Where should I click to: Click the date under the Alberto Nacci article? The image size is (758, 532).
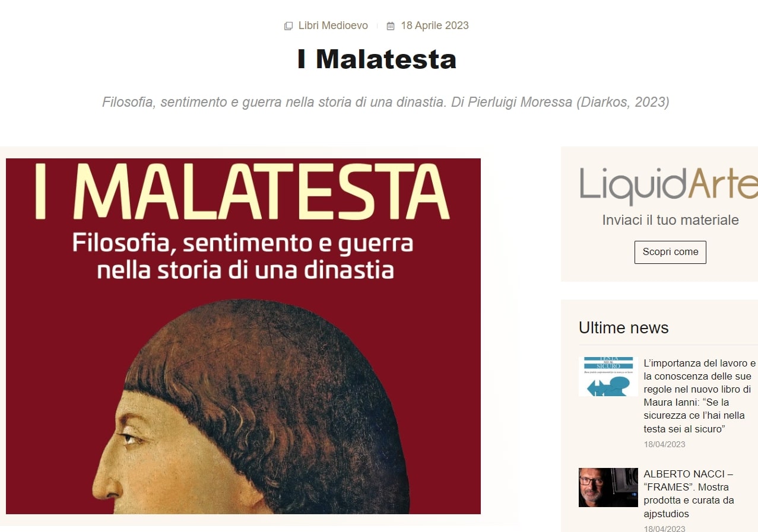(x=664, y=528)
